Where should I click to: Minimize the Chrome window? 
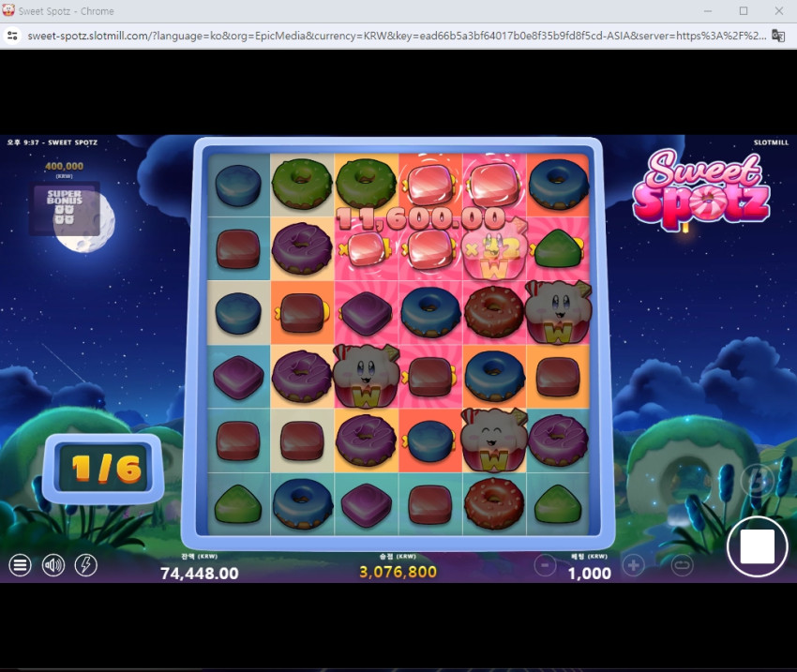708,10
